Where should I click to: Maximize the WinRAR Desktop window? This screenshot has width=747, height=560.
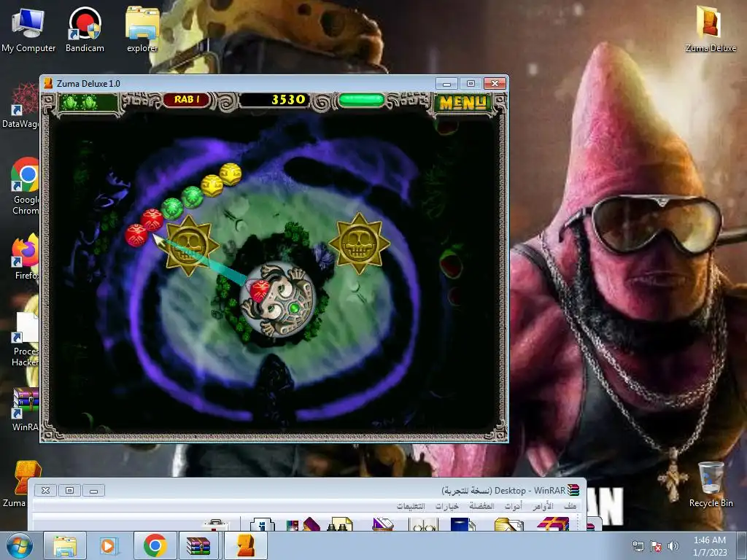point(69,490)
